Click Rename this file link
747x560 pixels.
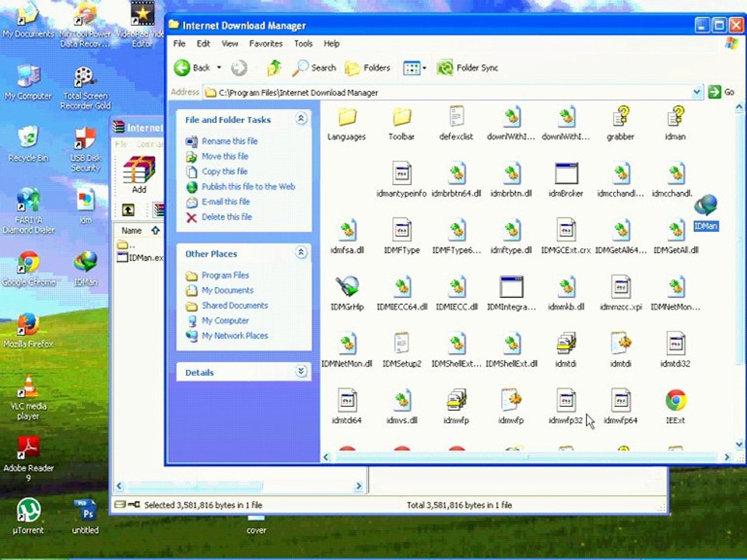coord(230,141)
